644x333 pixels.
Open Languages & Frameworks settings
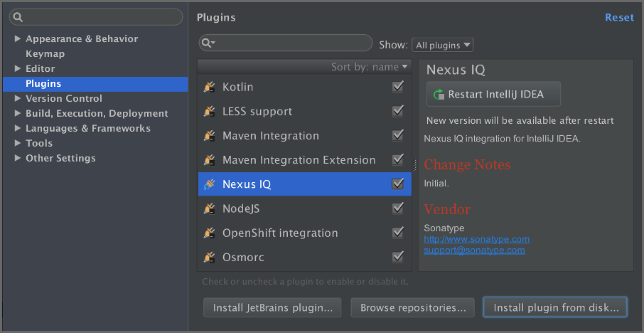click(88, 128)
